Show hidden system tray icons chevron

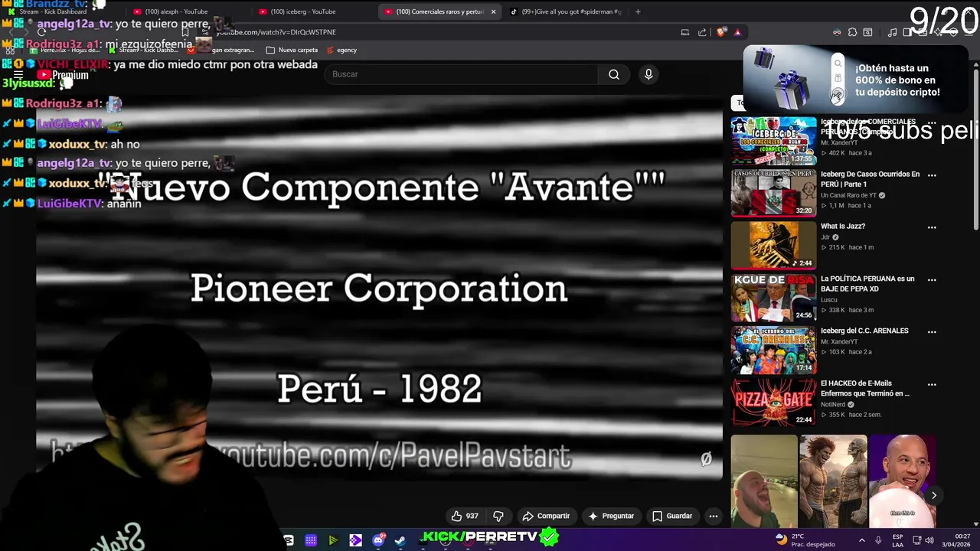pos(861,540)
